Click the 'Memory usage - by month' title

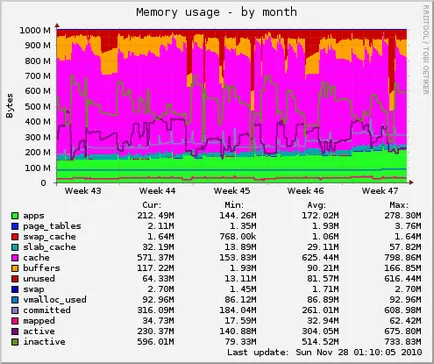tap(217, 12)
